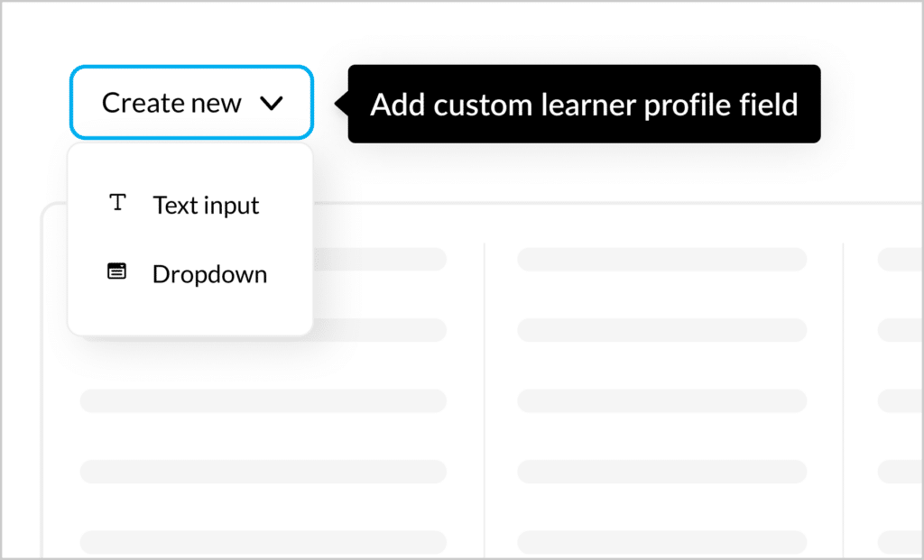Select the Text input menu entry
The height and width of the screenshot is (560, 924).
point(206,205)
